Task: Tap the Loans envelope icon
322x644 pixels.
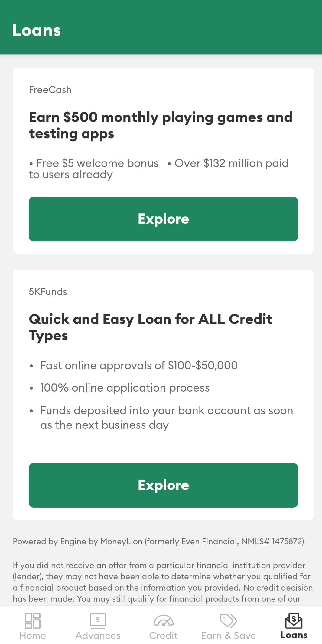Action: click(x=294, y=620)
